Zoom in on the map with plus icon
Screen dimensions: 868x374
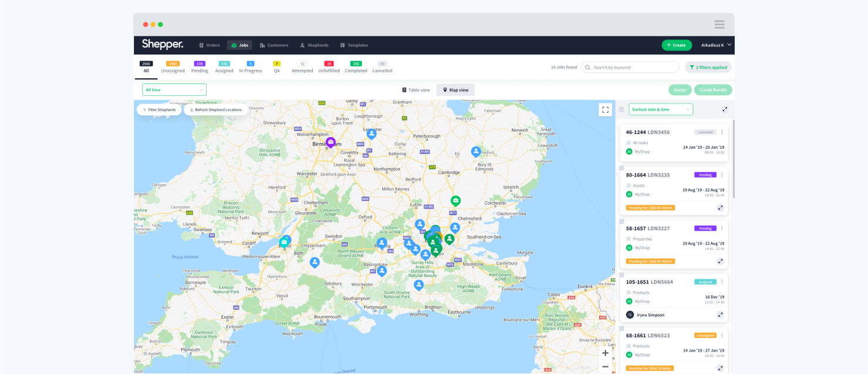point(605,353)
